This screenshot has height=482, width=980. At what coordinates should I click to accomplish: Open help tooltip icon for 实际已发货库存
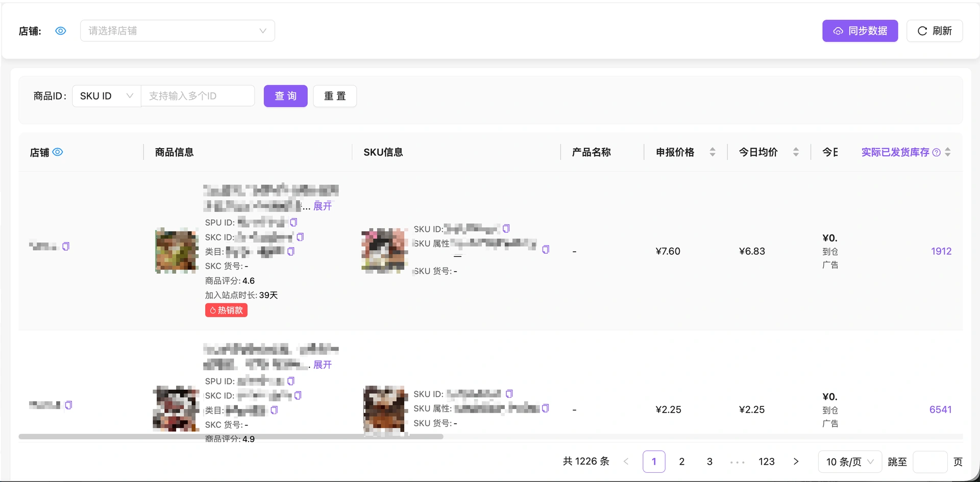pyautogui.click(x=937, y=152)
